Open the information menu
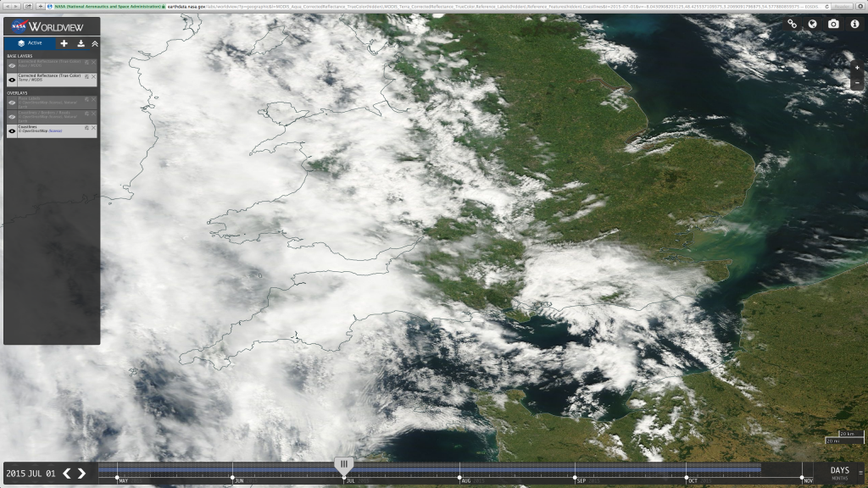The height and width of the screenshot is (488, 868). click(x=854, y=24)
